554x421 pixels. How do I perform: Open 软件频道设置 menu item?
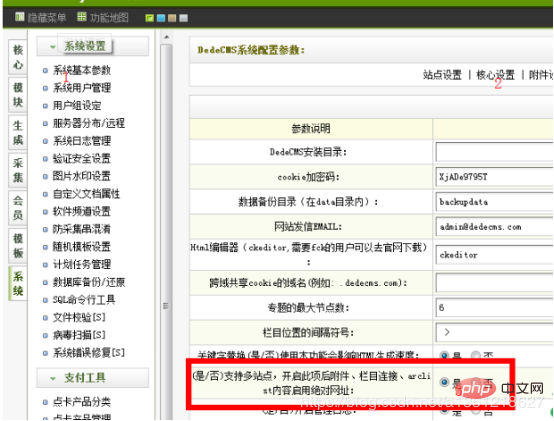coord(82,212)
